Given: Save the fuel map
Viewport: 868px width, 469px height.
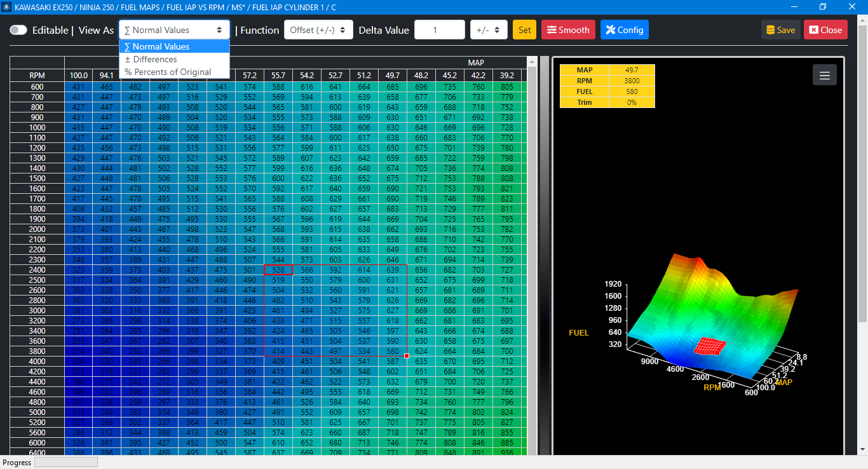Looking at the screenshot, I should pos(780,30).
